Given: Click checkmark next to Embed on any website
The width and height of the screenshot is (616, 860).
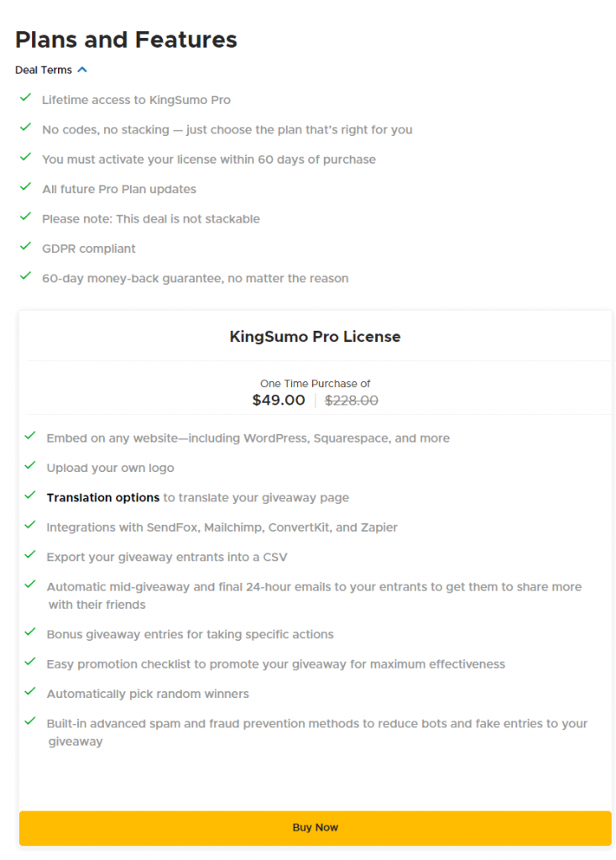Looking at the screenshot, I should (30, 437).
